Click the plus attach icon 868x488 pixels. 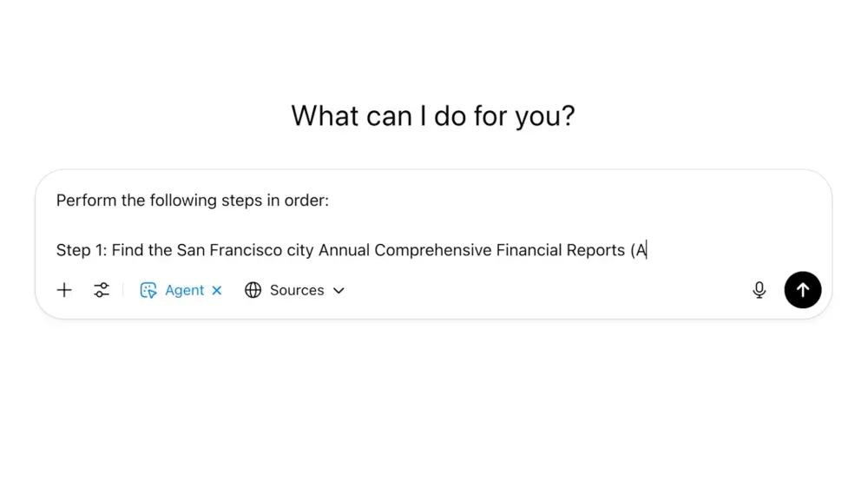(64, 290)
